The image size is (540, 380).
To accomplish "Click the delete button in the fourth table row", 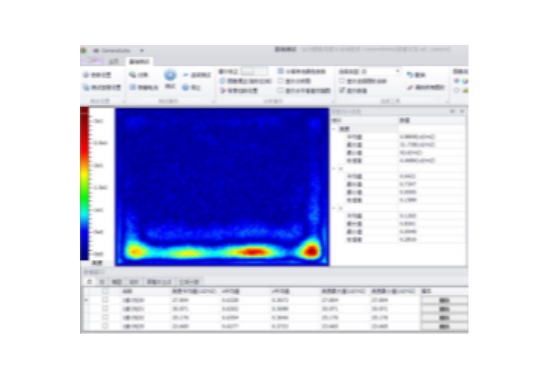I will coord(444,326).
